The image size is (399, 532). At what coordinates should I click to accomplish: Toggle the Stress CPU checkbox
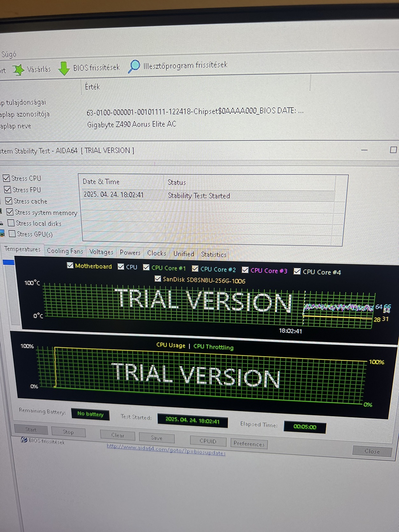tap(6, 178)
